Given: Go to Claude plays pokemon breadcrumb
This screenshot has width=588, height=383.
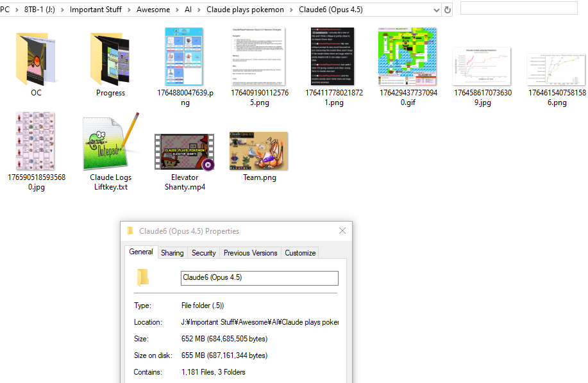Looking at the screenshot, I should tap(245, 10).
